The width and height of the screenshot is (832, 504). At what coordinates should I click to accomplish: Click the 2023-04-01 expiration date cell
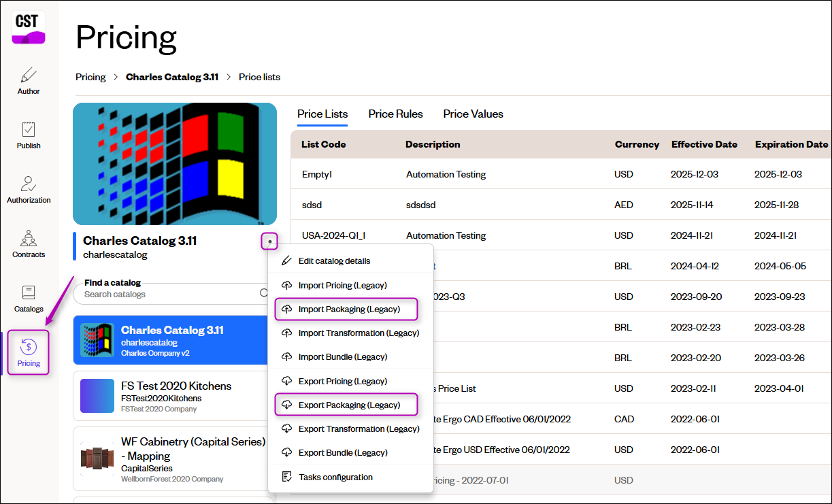[778, 388]
